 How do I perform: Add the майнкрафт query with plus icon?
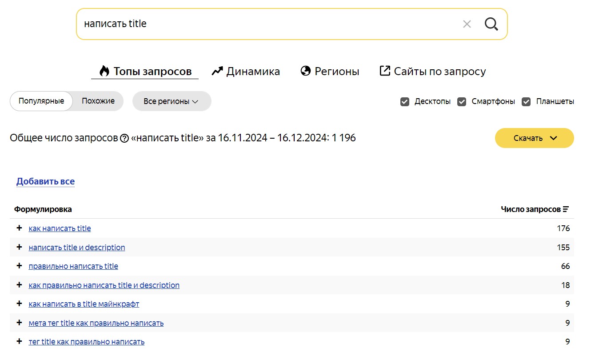coord(19,304)
